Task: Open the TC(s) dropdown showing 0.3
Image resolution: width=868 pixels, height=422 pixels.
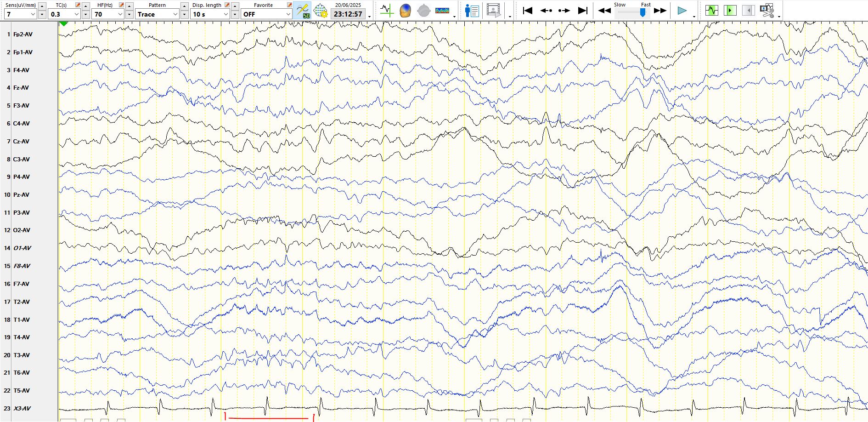Action: (64, 14)
